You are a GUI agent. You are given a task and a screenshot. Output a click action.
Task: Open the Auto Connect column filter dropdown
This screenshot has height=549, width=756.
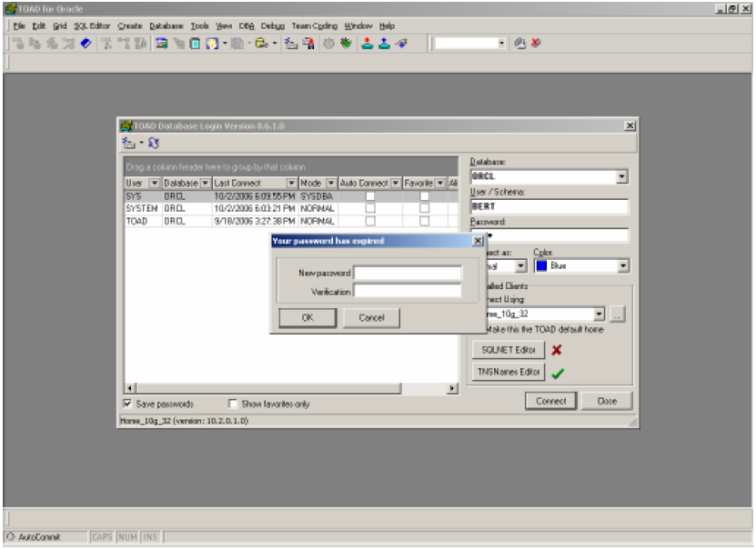tap(396, 183)
